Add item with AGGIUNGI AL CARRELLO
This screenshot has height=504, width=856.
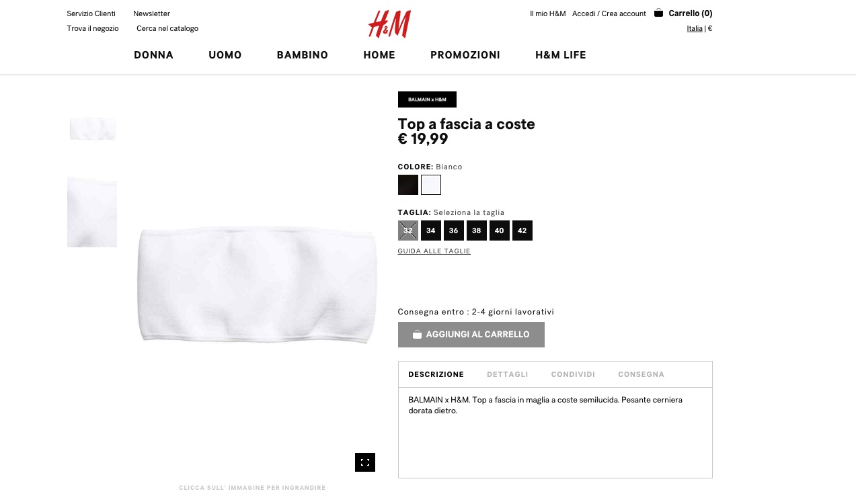[x=471, y=335]
